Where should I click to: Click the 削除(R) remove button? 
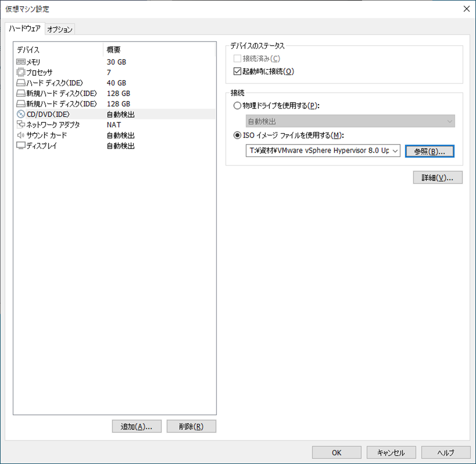(x=191, y=426)
